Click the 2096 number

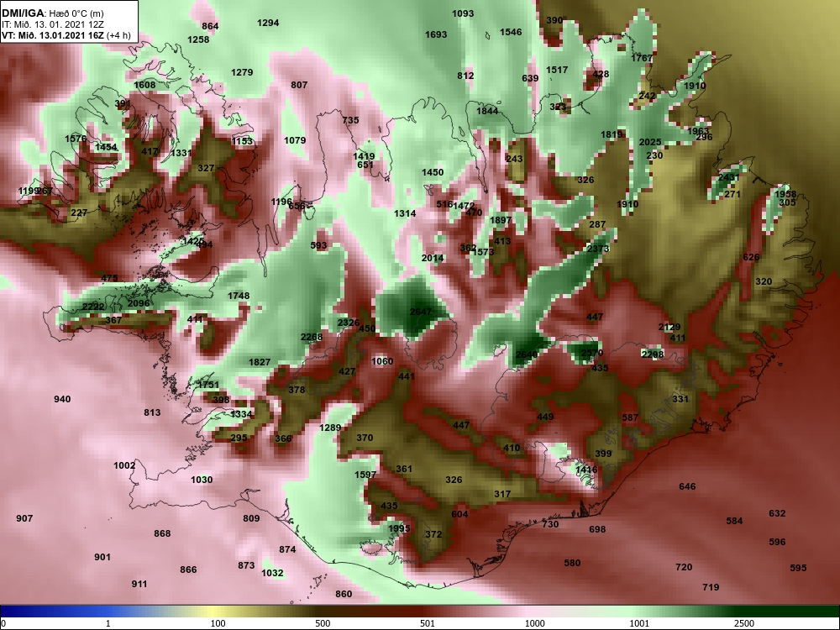pyautogui.click(x=139, y=303)
